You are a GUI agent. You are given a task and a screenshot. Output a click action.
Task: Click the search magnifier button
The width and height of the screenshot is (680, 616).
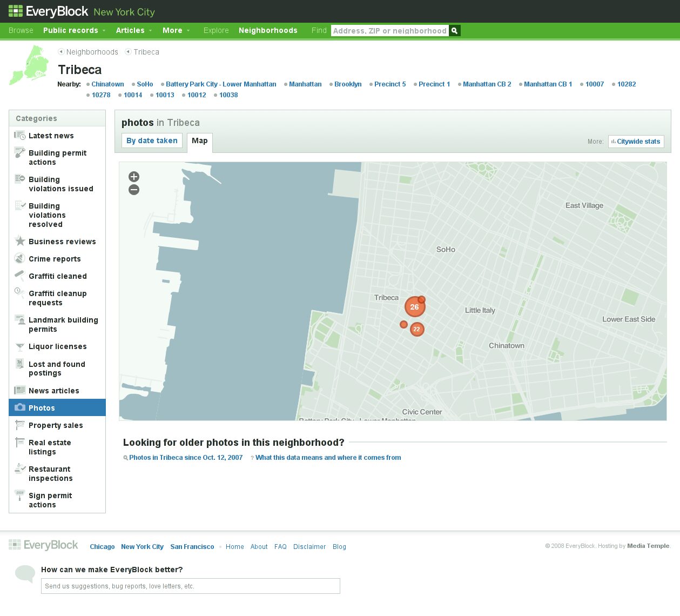455,31
